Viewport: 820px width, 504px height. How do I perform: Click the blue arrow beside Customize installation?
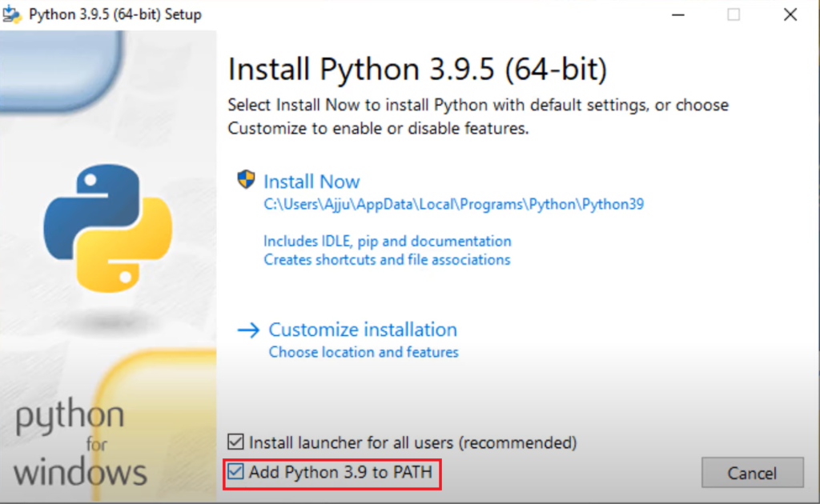pyautogui.click(x=249, y=330)
